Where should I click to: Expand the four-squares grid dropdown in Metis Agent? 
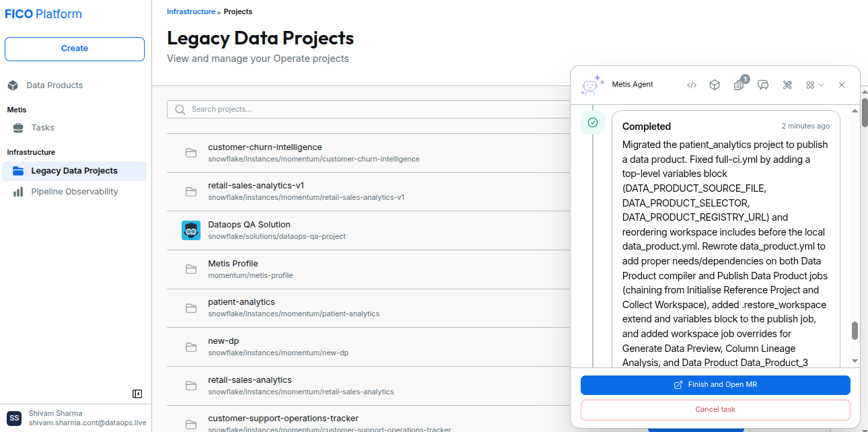coord(815,85)
